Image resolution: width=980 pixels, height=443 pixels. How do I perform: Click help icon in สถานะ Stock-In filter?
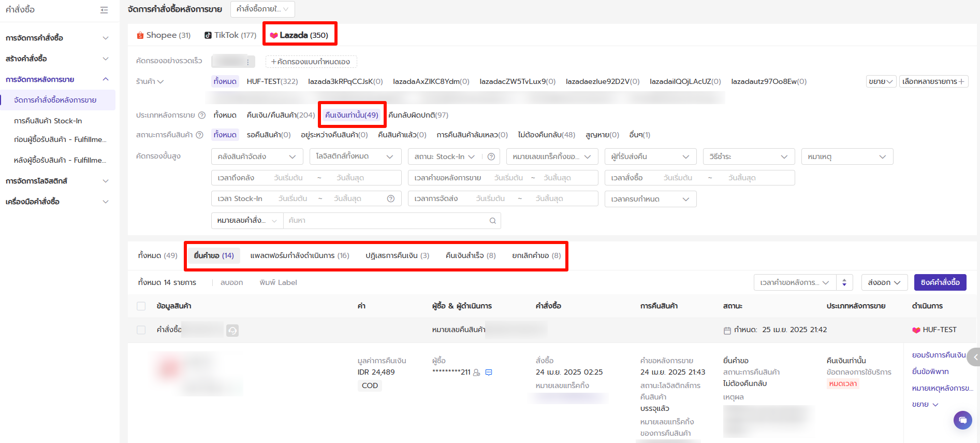[x=491, y=156]
